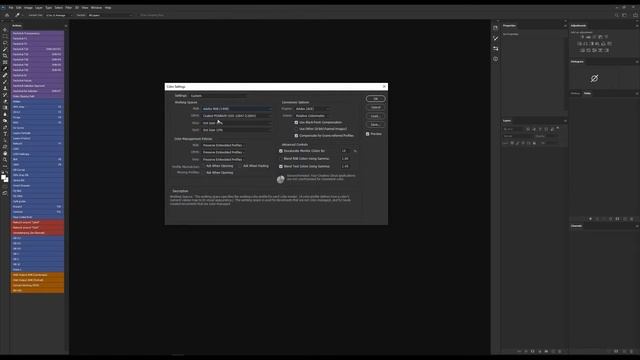Open the File menu
The width and height of the screenshot is (640, 360).
coord(11,7)
